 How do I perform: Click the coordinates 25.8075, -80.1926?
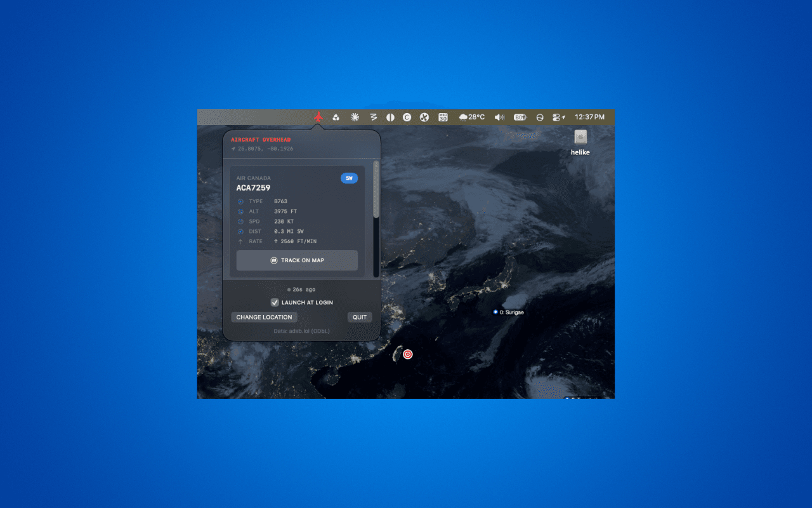pos(265,149)
